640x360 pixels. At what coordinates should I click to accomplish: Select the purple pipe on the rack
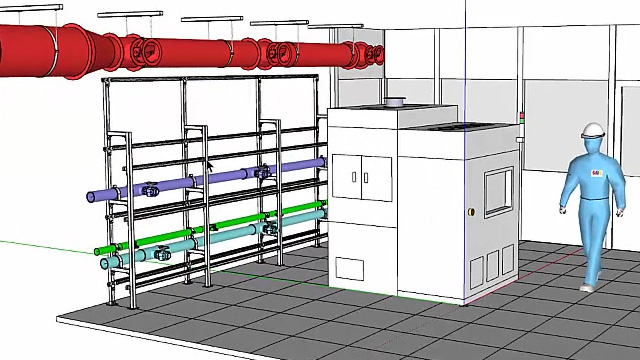coord(206,179)
